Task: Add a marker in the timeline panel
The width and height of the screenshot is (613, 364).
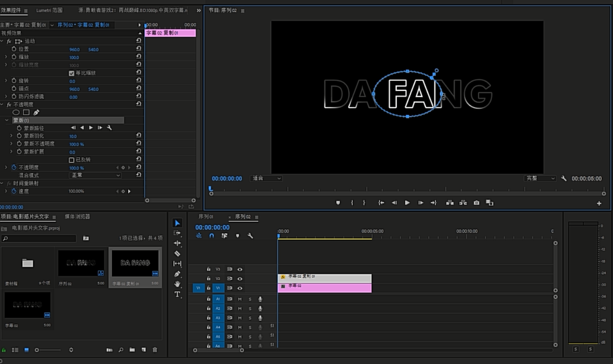Action: [237, 236]
